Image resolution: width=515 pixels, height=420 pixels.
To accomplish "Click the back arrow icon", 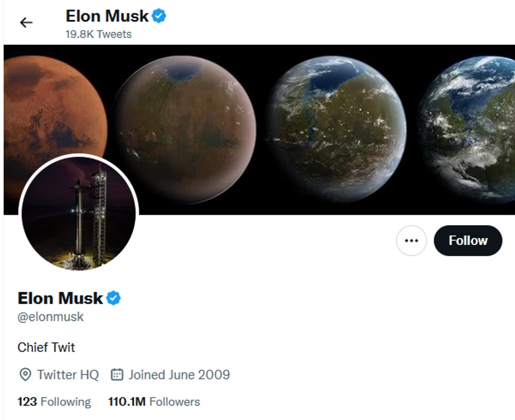I will coord(26,22).
